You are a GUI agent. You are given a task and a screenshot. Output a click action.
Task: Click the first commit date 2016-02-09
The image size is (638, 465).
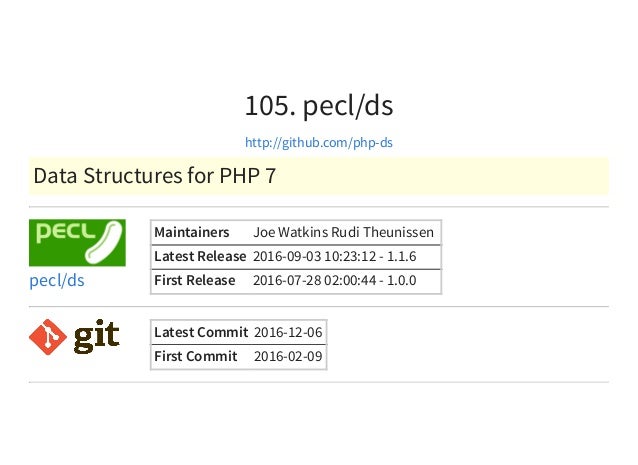click(x=288, y=356)
